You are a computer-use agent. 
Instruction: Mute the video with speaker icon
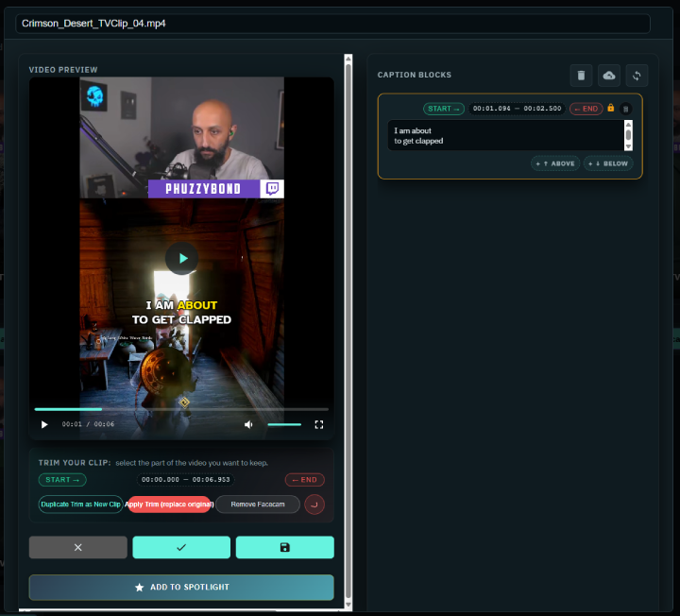point(248,424)
